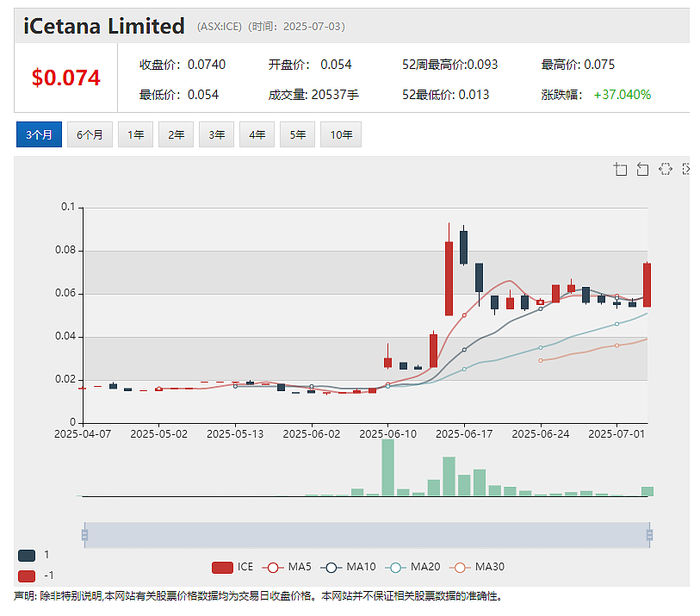Image resolution: width=700 pixels, height=616 pixels.
Task: Toggle the MA30 legend entry
Action: (x=477, y=567)
